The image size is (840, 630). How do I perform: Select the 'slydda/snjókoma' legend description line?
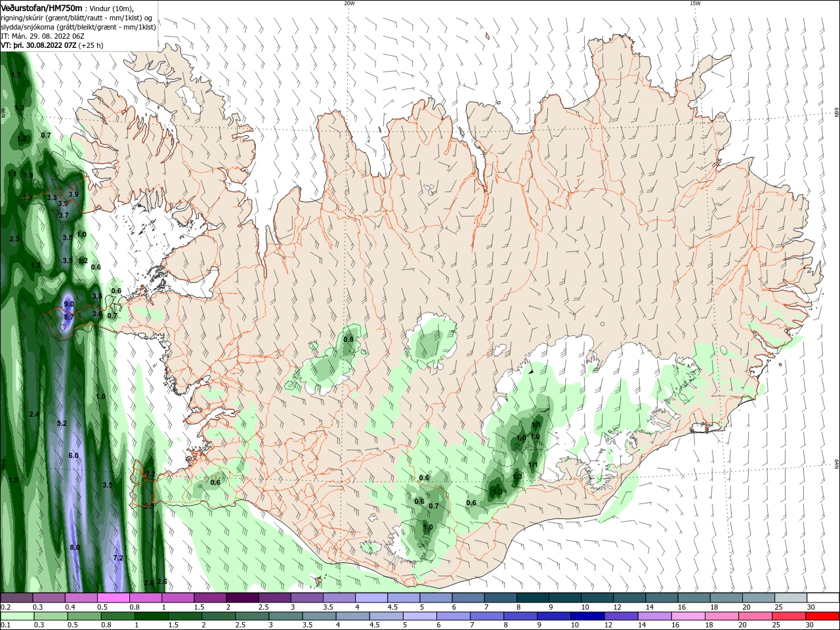pos(78,27)
